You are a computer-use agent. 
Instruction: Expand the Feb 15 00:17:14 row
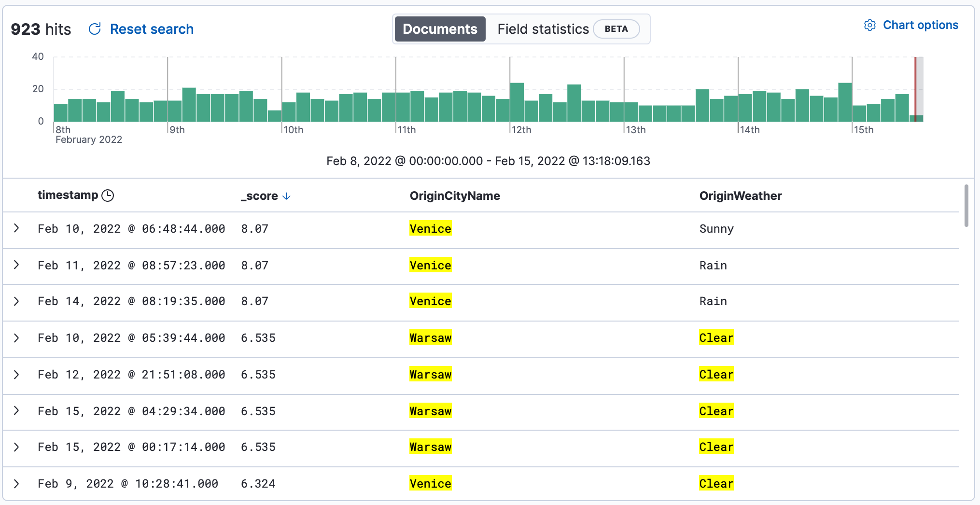coord(16,447)
